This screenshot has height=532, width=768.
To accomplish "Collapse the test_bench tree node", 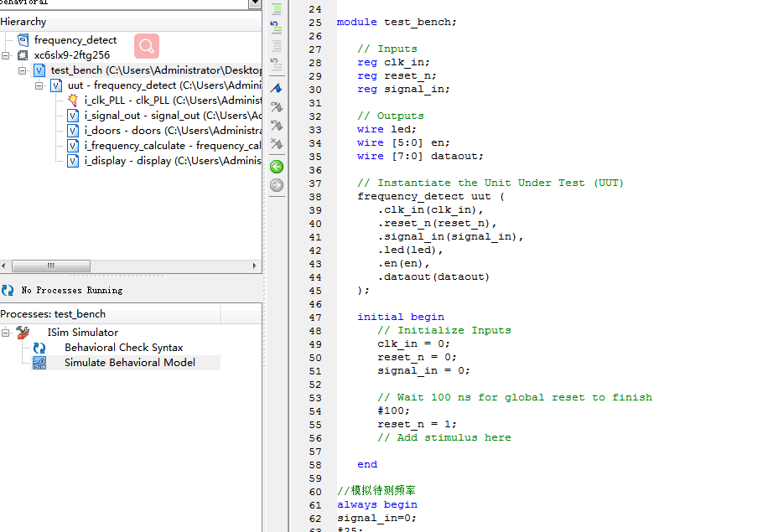I will point(23,70).
